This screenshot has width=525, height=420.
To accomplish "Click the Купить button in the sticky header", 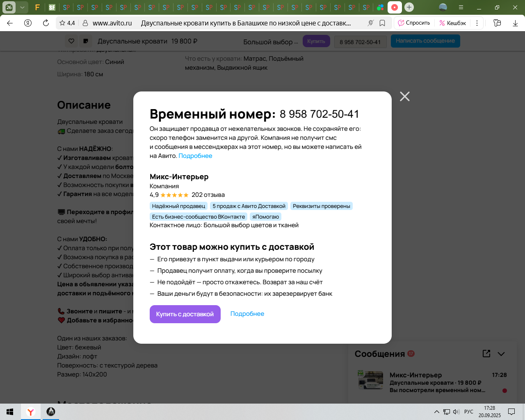I will 316,41.
